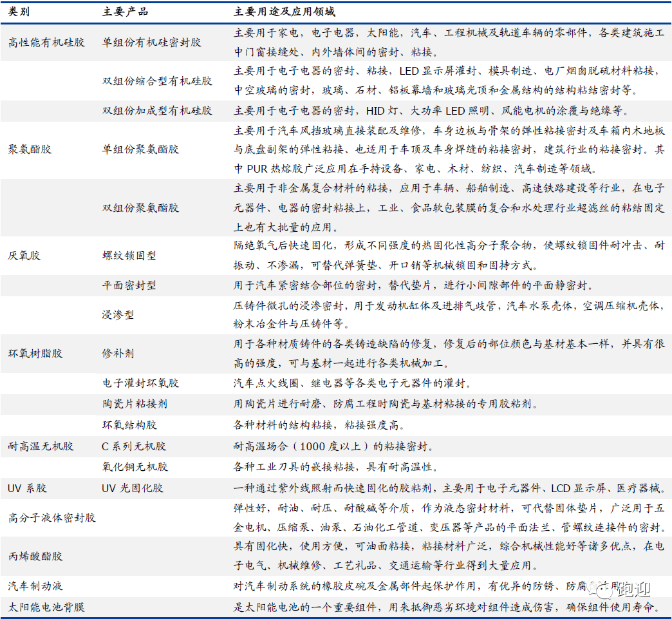Click the description mentioning LCD显示屏、医疗器械

(449, 488)
